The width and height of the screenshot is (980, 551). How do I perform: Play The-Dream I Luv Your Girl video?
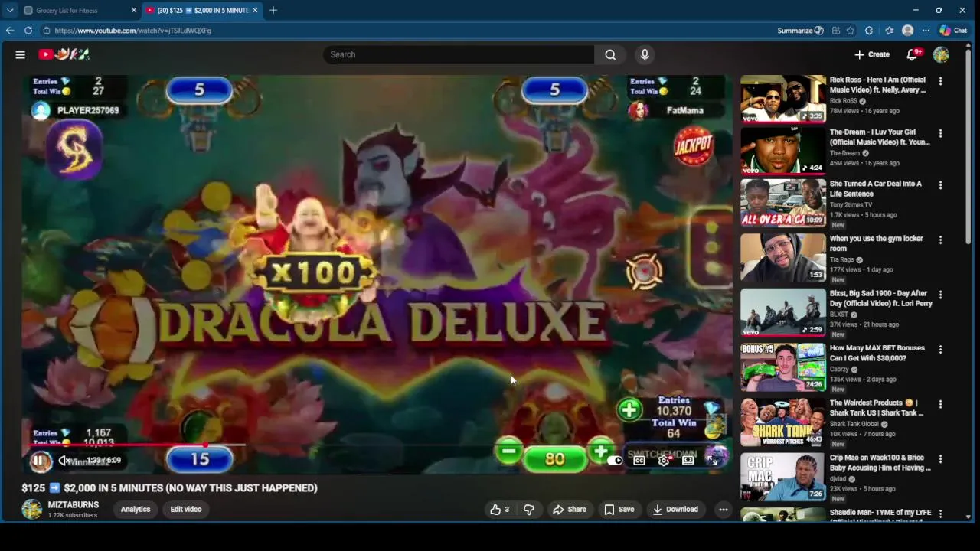tap(783, 151)
